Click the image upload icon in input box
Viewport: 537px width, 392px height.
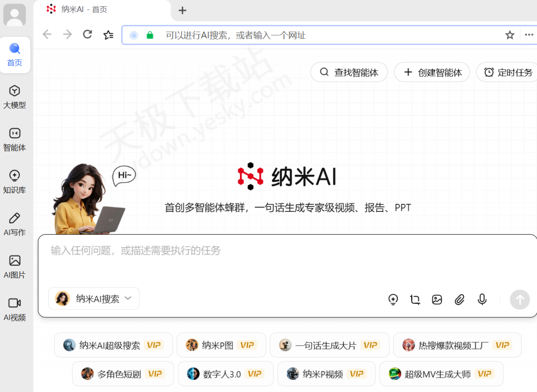[437, 299]
